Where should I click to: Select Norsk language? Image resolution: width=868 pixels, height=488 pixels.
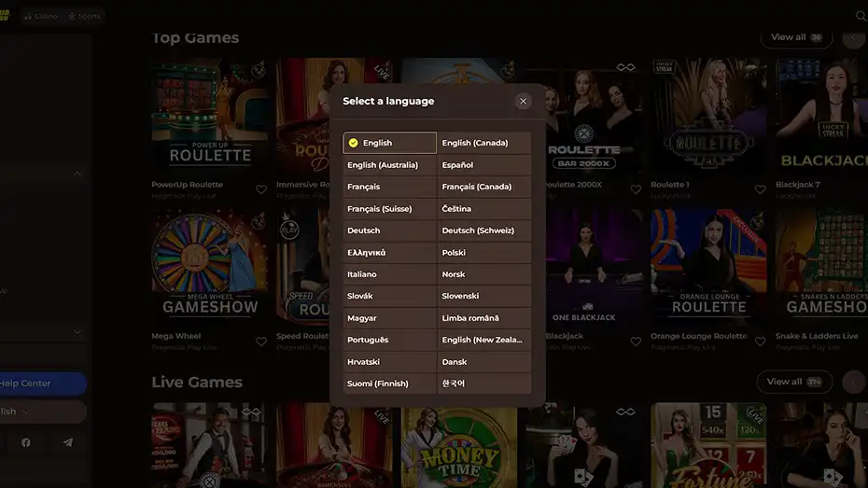point(484,274)
